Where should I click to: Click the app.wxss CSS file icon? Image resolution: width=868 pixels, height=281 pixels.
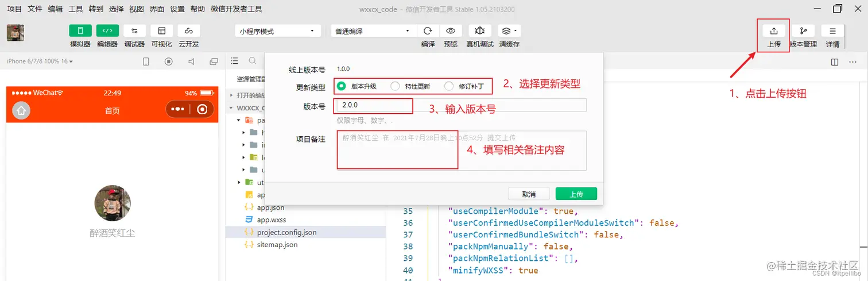(249, 220)
